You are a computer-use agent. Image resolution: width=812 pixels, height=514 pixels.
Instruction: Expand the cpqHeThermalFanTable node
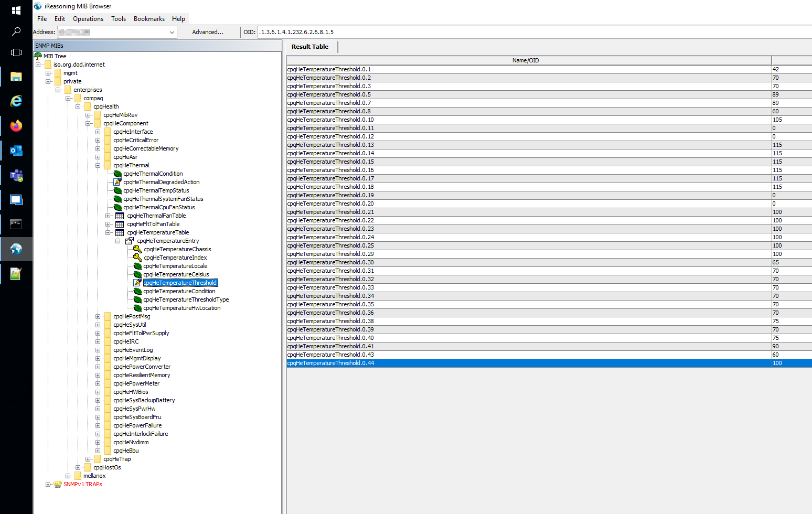pos(108,216)
